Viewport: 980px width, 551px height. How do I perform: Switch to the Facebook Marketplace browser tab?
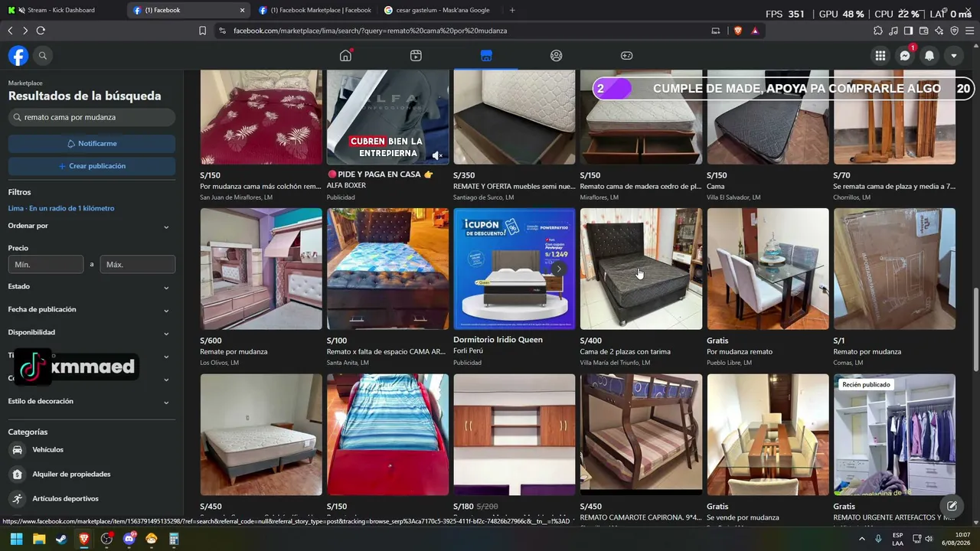[315, 10]
